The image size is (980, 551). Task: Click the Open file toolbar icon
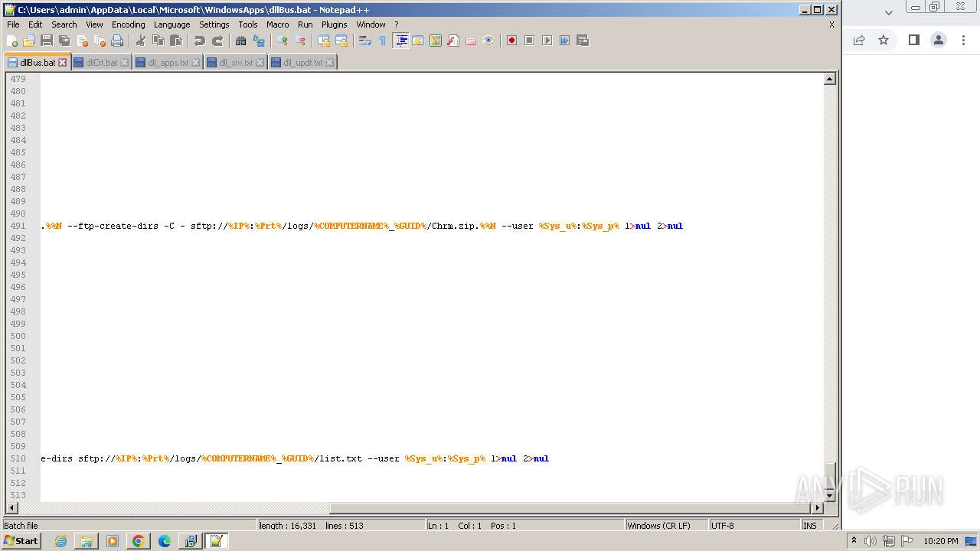29,41
